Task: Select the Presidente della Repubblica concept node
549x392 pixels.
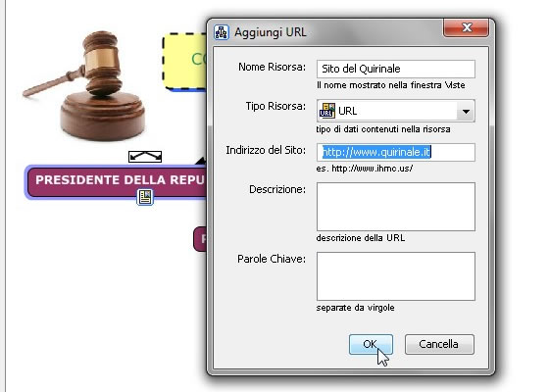Action: tap(117, 182)
